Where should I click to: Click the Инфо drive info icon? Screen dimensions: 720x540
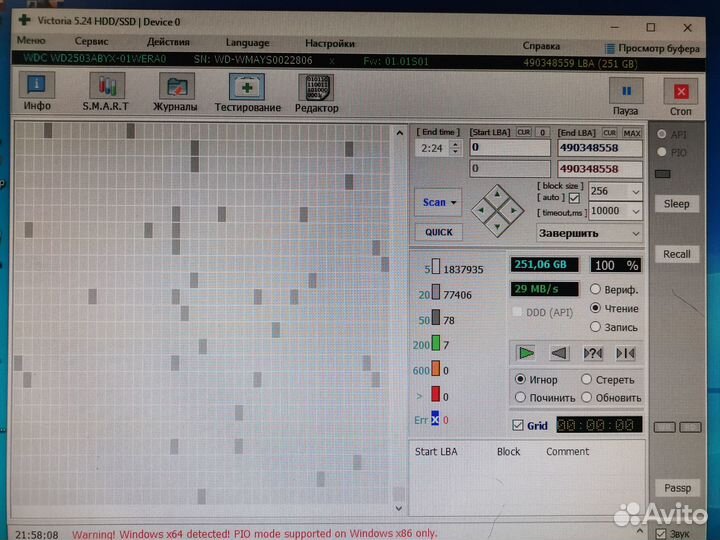pos(37,89)
